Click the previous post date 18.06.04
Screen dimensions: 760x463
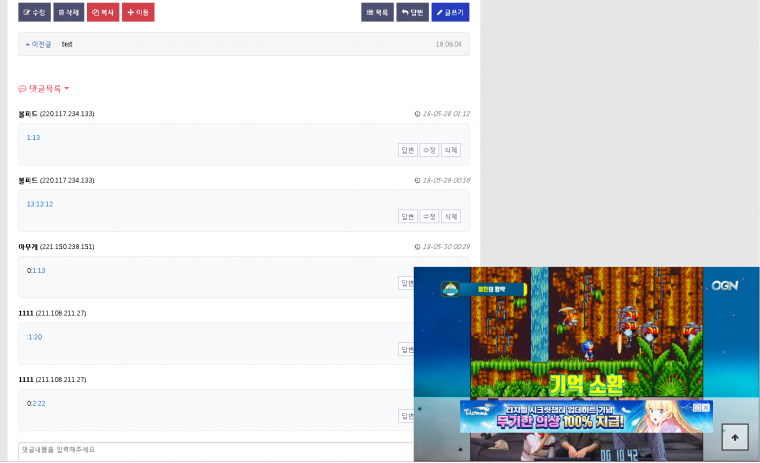click(448, 44)
